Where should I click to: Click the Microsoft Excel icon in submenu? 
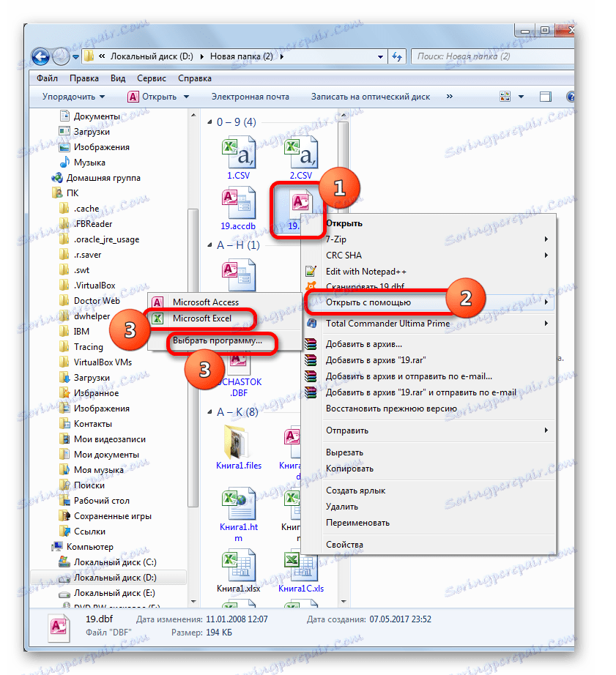click(158, 318)
